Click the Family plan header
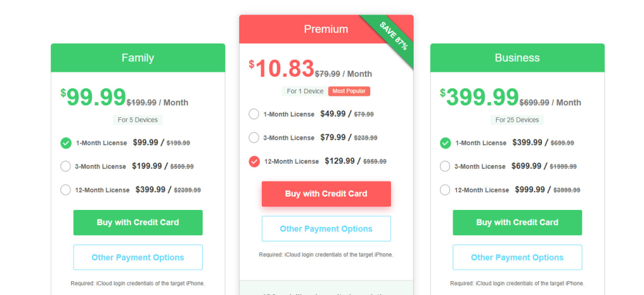Image resolution: width=644 pixels, height=295 pixels. (138, 58)
